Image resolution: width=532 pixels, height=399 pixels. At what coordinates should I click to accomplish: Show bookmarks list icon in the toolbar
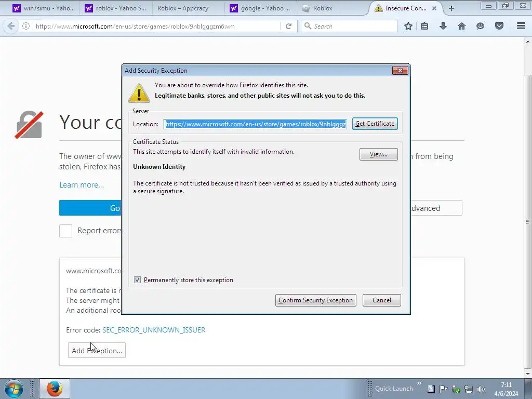click(x=424, y=26)
